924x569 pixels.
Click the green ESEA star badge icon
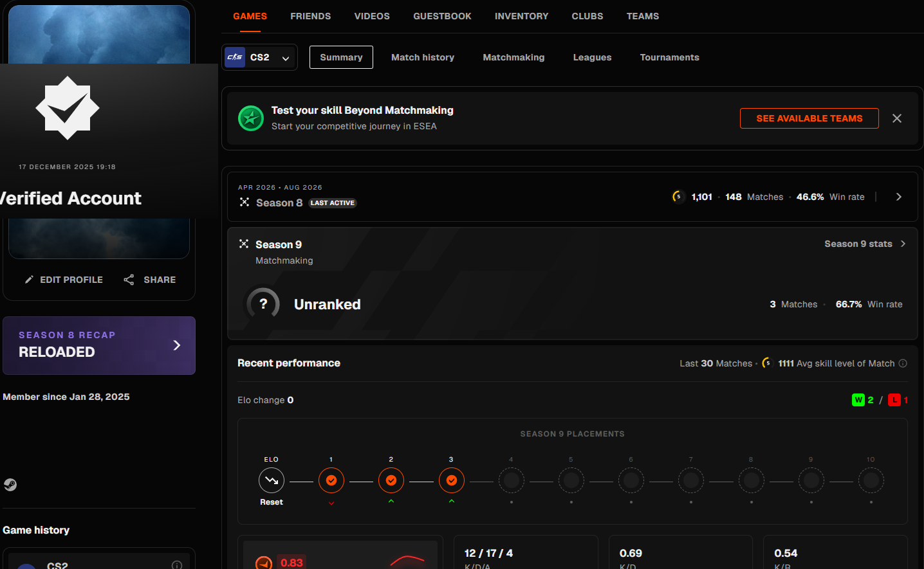click(x=251, y=118)
